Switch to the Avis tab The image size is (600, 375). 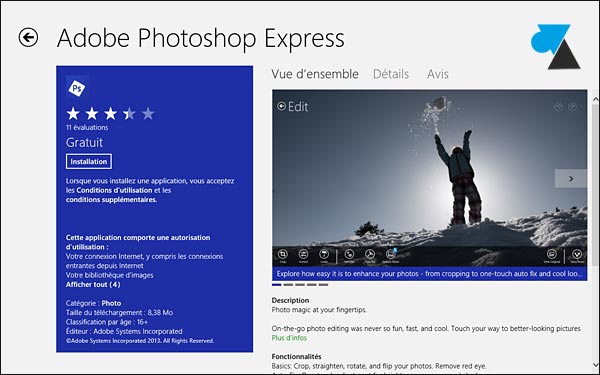pyautogui.click(x=438, y=74)
